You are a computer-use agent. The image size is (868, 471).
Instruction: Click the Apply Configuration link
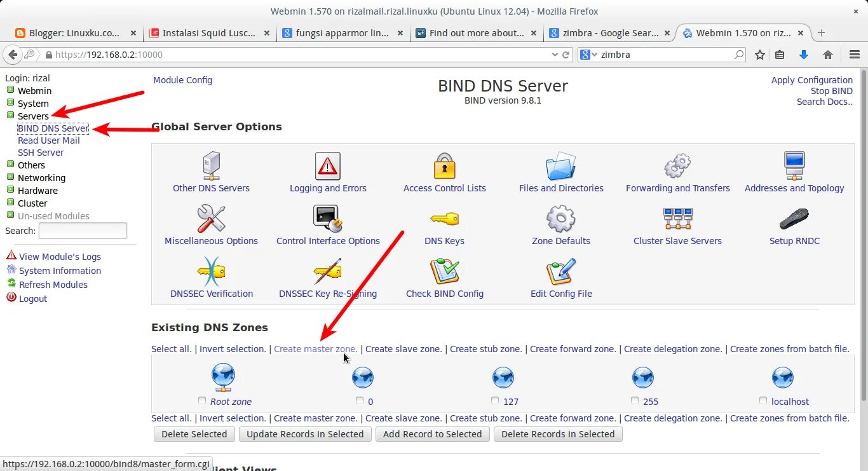click(x=812, y=80)
